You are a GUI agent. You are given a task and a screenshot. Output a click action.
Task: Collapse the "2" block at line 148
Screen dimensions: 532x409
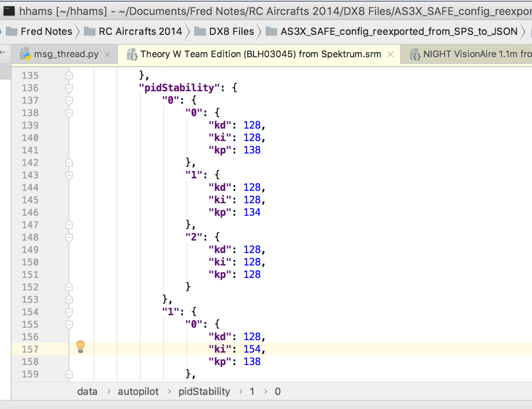(x=69, y=237)
